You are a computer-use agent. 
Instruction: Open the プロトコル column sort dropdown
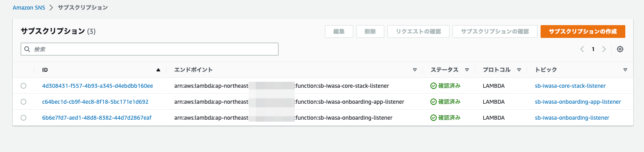click(519, 70)
